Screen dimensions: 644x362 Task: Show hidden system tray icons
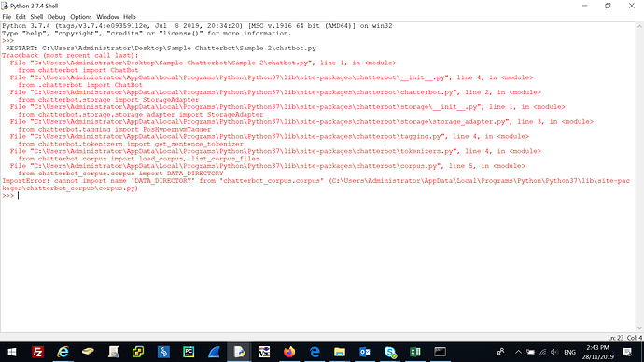518,352
